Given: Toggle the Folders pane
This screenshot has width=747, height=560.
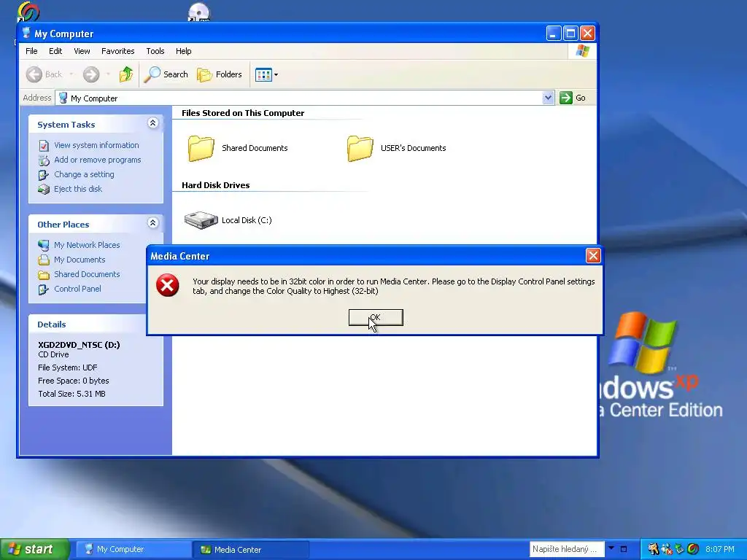Looking at the screenshot, I should (x=220, y=74).
